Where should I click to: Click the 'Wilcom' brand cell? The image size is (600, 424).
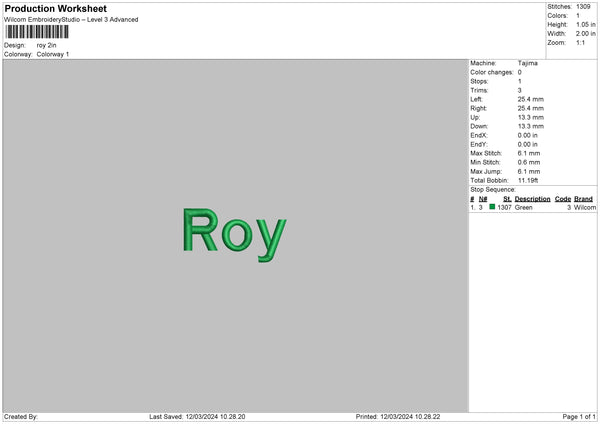(x=585, y=207)
